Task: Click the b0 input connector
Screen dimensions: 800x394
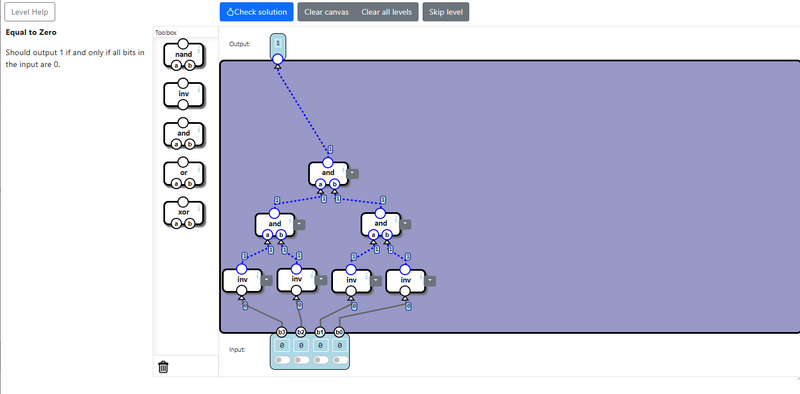Action: pyautogui.click(x=339, y=332)
